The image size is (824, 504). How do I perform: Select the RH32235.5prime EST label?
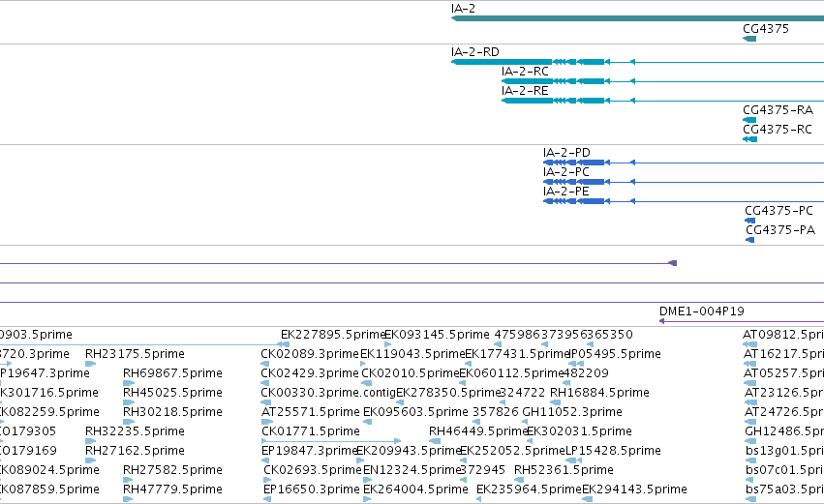(x=135, y=431)
